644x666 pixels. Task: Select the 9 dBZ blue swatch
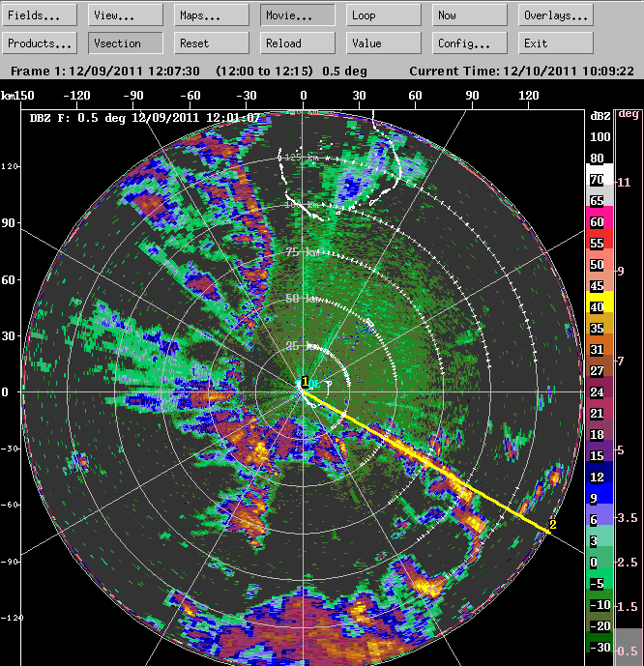[600, 493]
